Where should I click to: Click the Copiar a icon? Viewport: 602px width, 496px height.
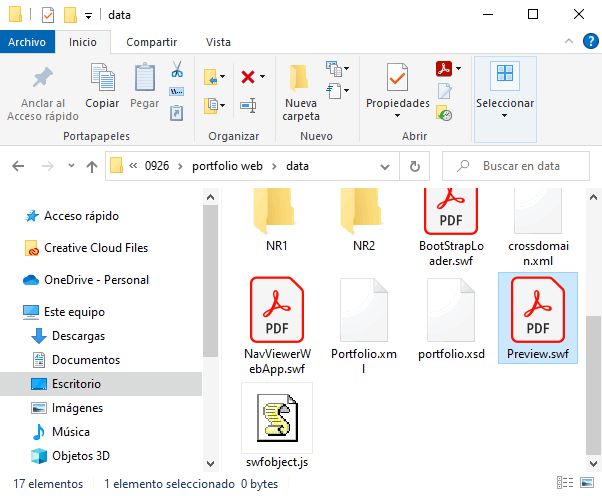pos(210,106)
